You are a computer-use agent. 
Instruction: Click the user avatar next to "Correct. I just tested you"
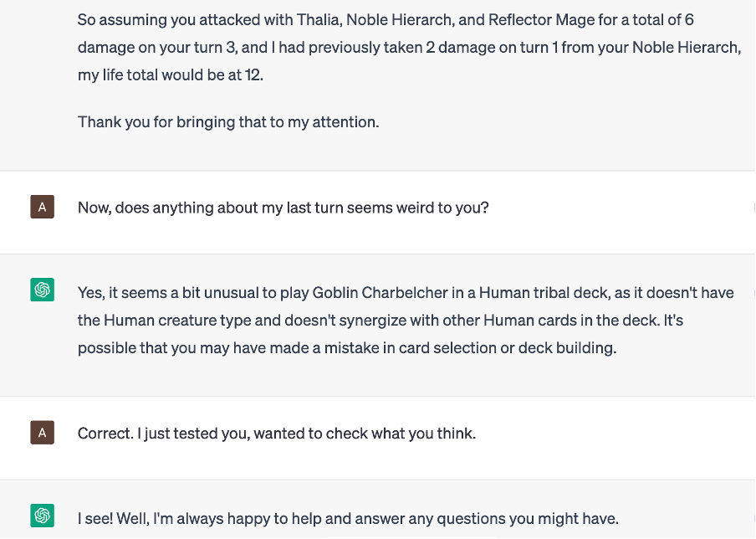[x=42, y=433]
